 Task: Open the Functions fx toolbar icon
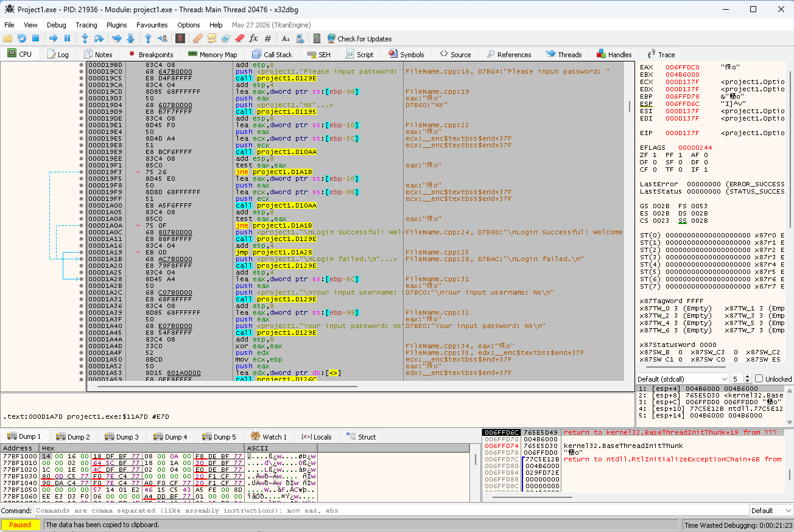[253, 38]
